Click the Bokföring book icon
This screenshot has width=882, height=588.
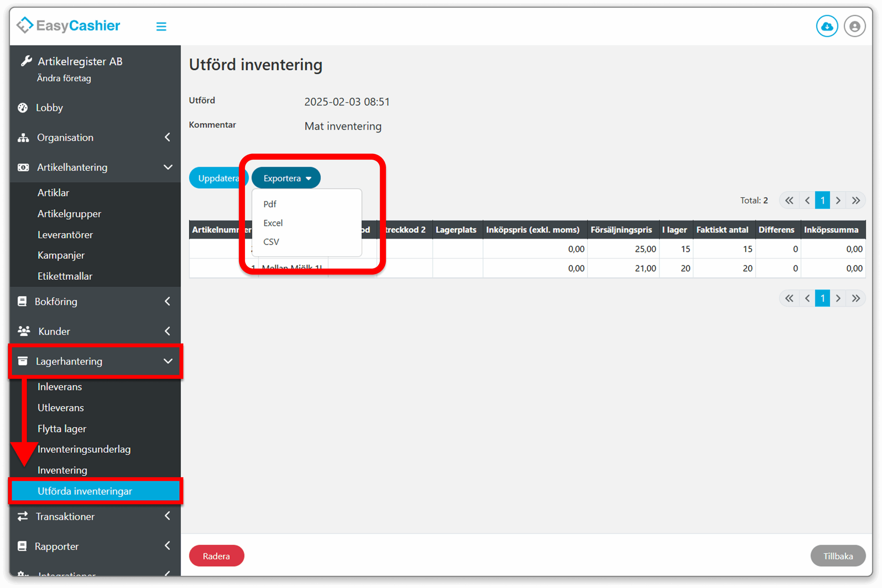[x=22, y=301]
